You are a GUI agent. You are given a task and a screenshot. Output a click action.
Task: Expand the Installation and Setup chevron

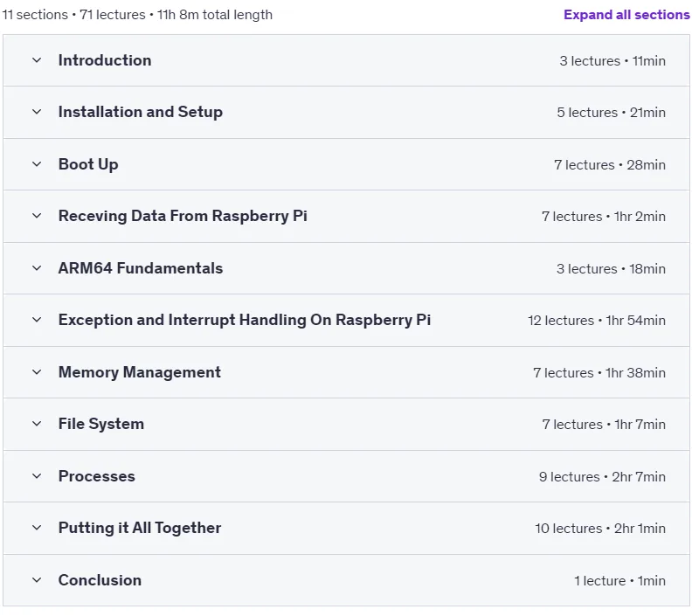[x=37, y=112]
